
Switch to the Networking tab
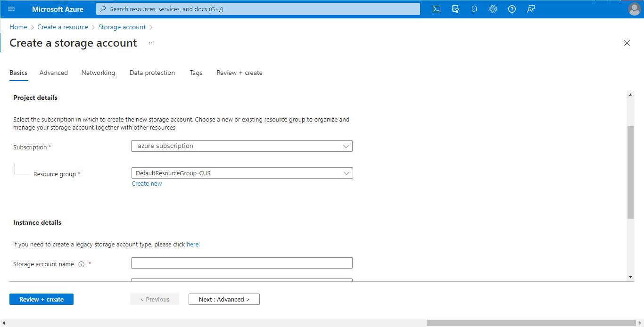point(98,73)
